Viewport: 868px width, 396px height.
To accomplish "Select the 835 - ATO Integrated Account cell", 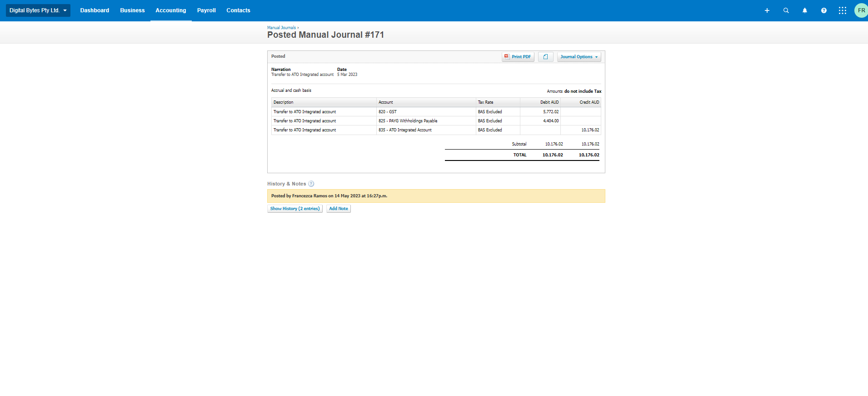I will pyautogui.click(x=426, y=130).
